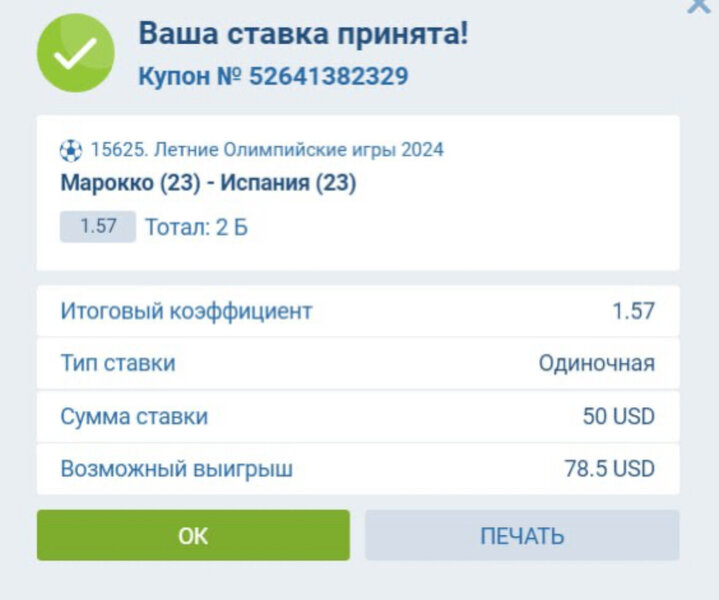The image size is (719, 600).
Task: Open the Марокко (23) - Испания (23) match
Action: (x=208, y=184)
